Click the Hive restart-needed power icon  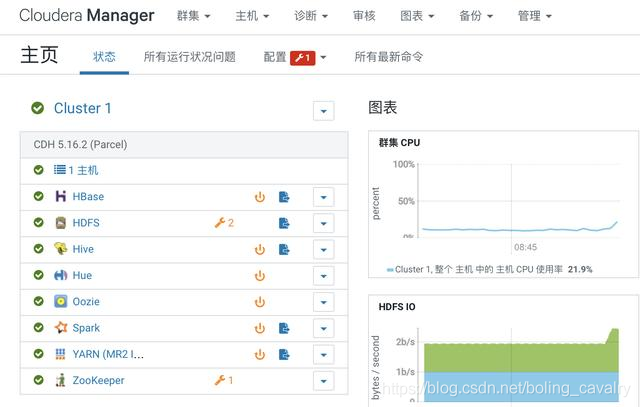coord(260,249)
